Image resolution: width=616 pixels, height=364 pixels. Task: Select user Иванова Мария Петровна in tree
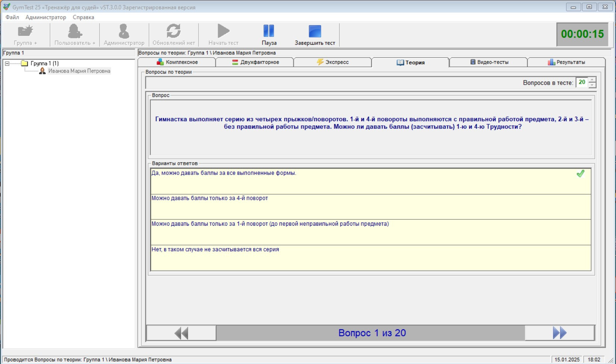79,71
